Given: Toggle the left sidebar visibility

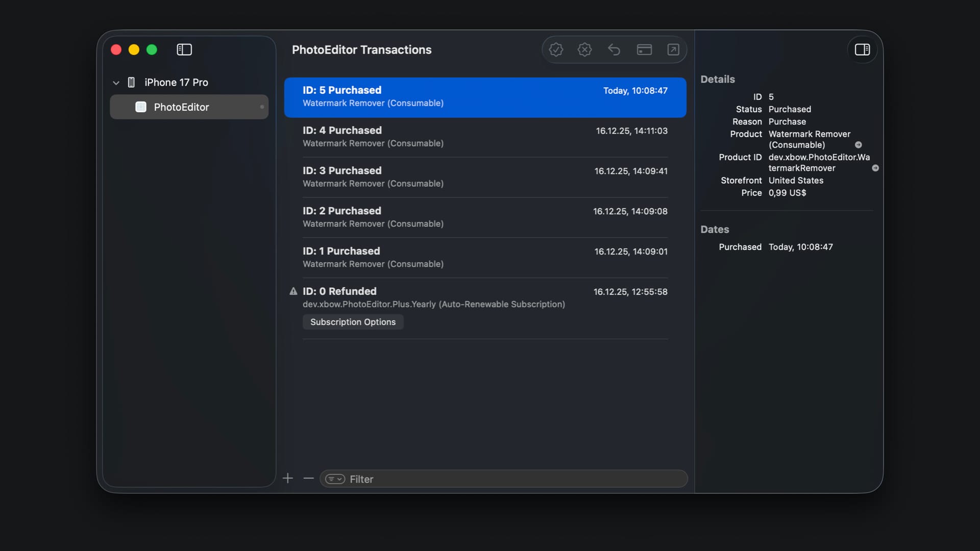Looking at the screenshot, I should click(x=184, y=49).
